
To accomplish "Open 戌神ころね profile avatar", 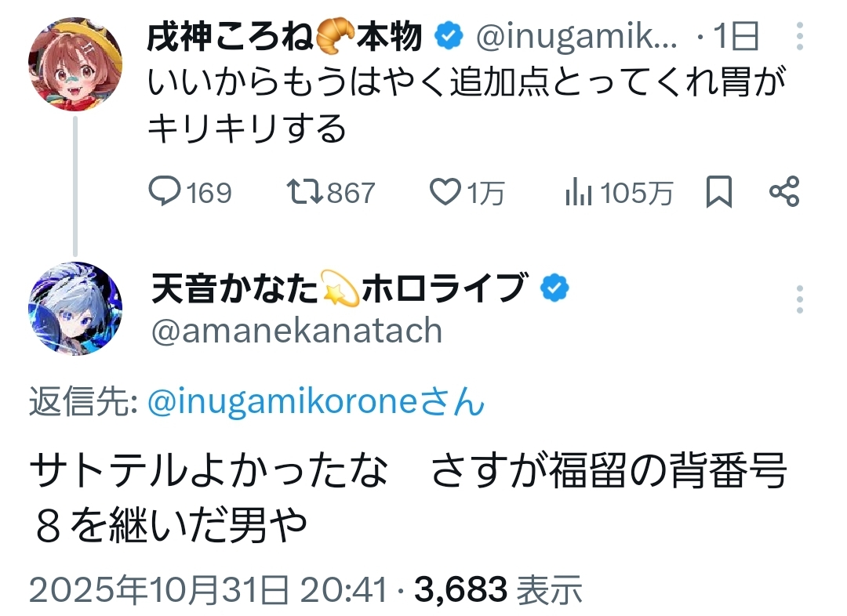I will pyautogui.click(x=75, y=64).
